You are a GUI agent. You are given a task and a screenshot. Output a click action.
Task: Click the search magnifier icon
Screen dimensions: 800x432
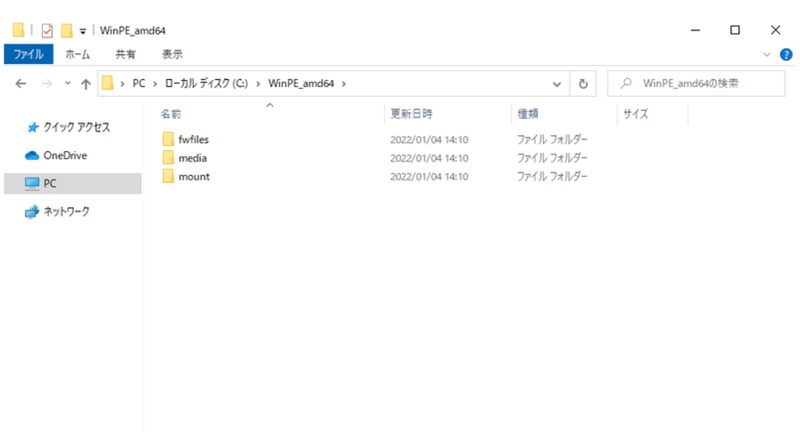click(x=626, y=83)
